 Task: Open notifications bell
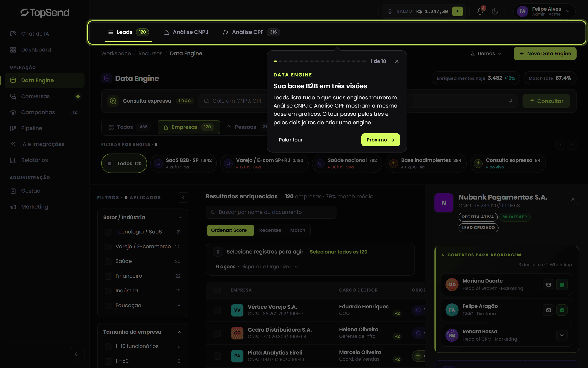[x=480, y=11]
